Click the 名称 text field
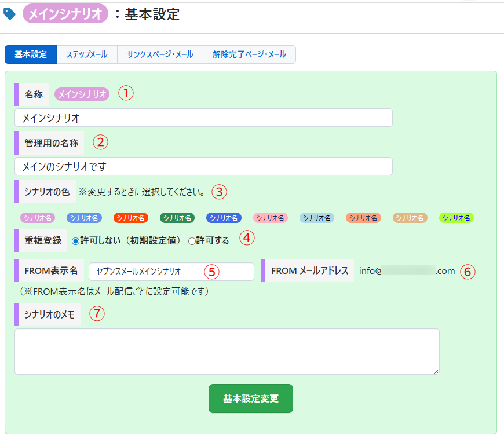504x439 pixels. tap(203, 118)
